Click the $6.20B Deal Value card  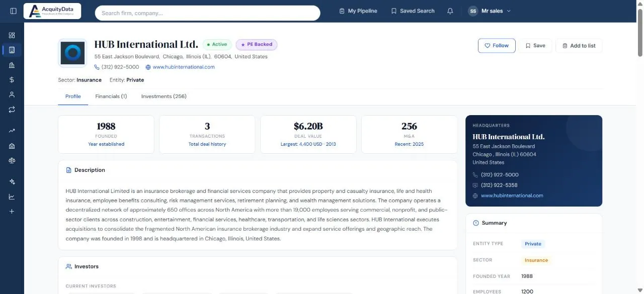(x=308, y=134)
